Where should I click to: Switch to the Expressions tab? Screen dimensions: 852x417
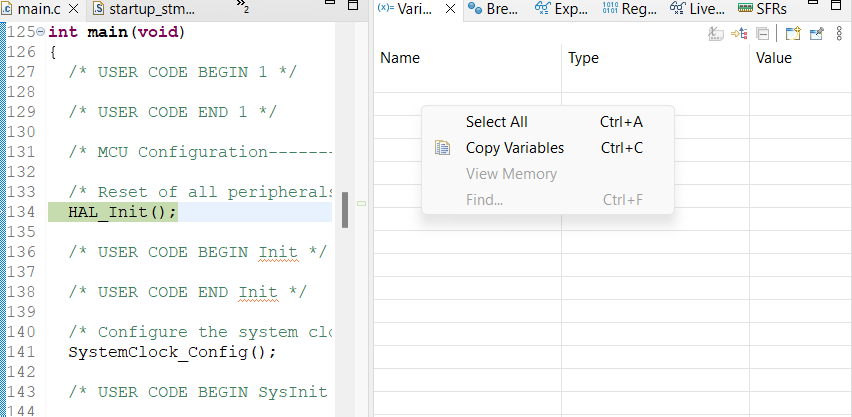coord(563,10)
